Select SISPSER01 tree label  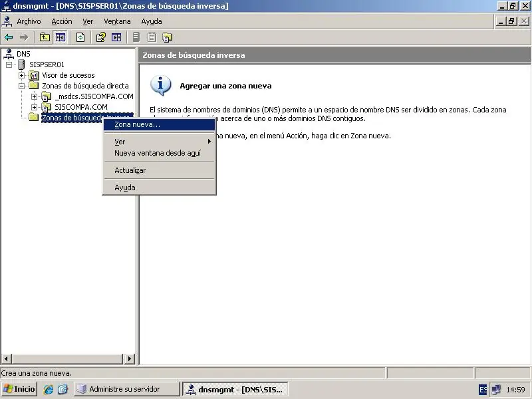(47, 65)
